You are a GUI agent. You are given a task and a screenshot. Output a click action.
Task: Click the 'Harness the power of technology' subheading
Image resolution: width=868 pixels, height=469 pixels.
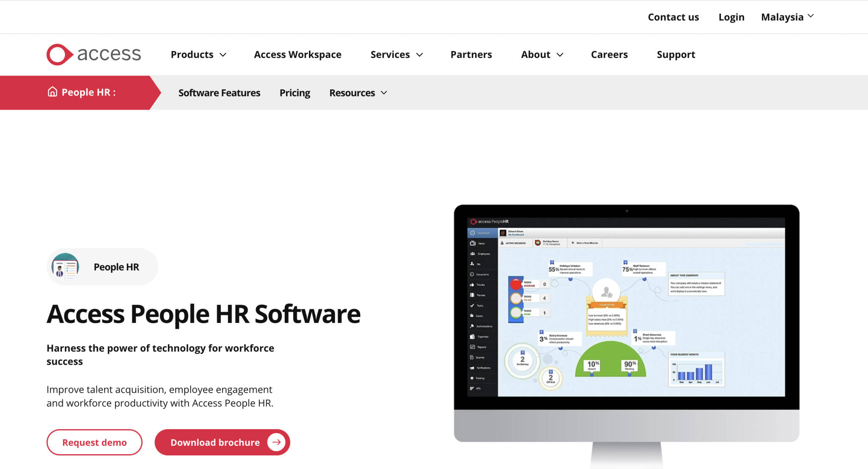pos(160,355)
